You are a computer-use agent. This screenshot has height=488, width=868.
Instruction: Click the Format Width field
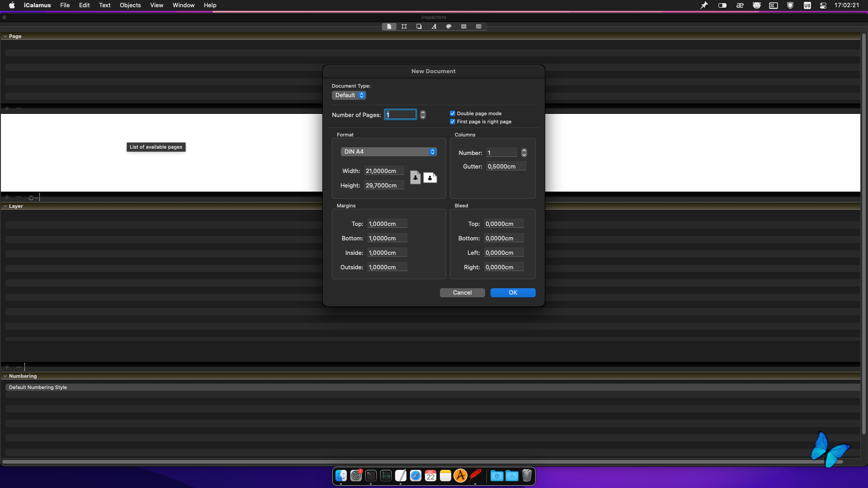(x=384, y=171)
